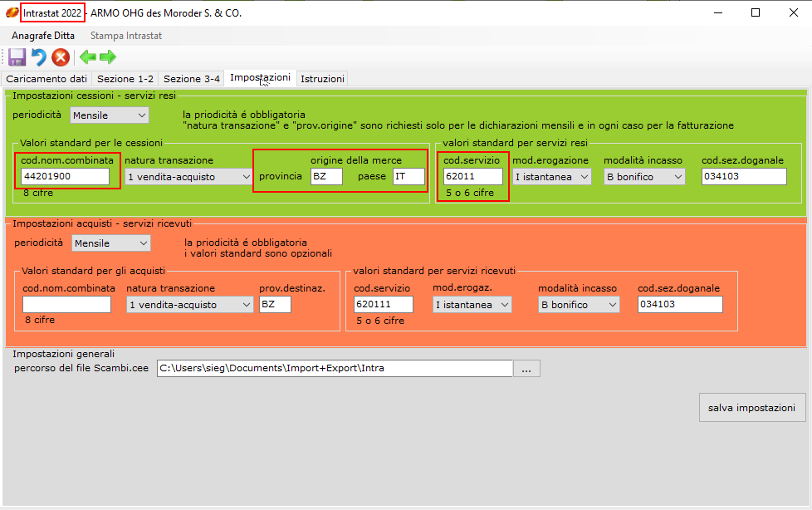
Task: Click the green right arrow icon
Action: [108, 57]
